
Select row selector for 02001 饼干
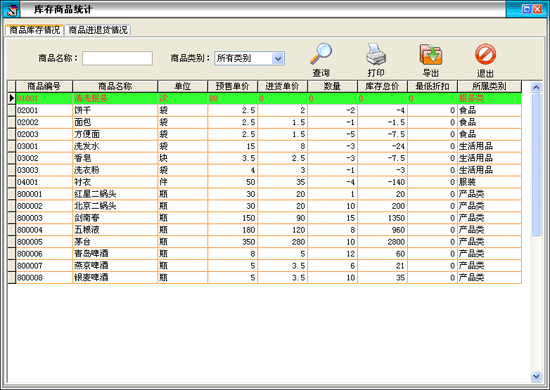12,110
